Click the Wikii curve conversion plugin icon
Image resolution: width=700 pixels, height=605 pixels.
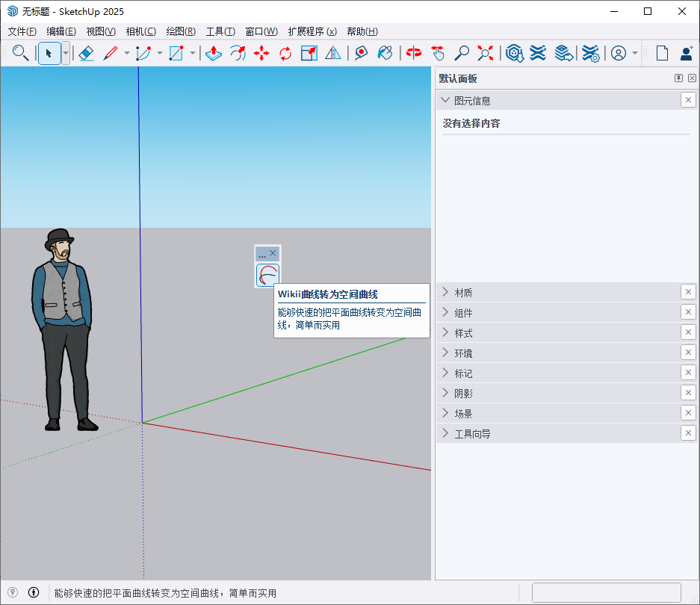point(267,275)
